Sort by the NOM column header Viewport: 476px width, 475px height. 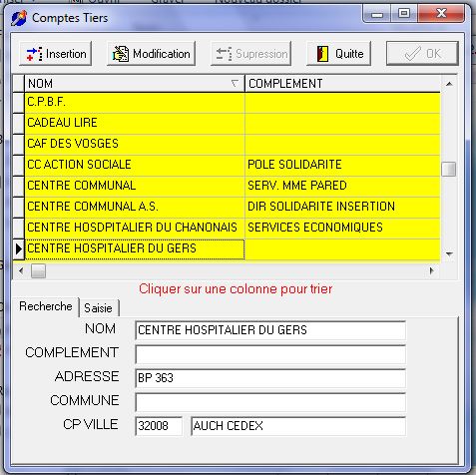[135, 84]
